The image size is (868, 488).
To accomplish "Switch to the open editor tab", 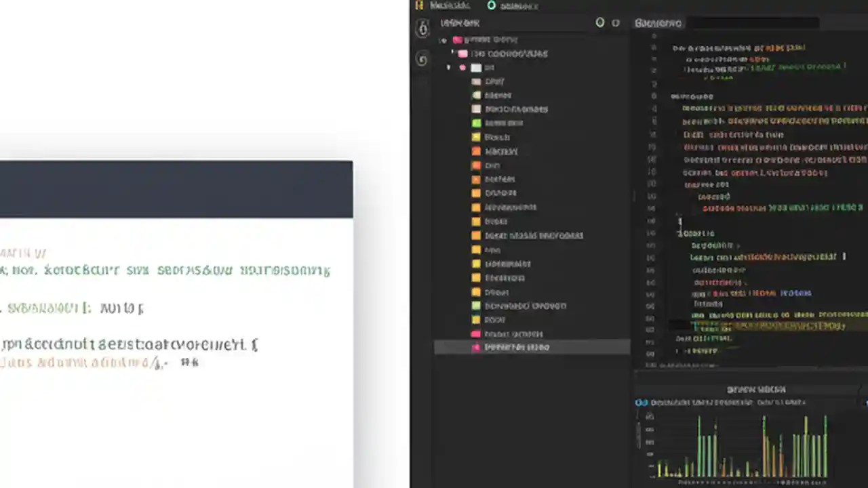I will coord(658,22).
